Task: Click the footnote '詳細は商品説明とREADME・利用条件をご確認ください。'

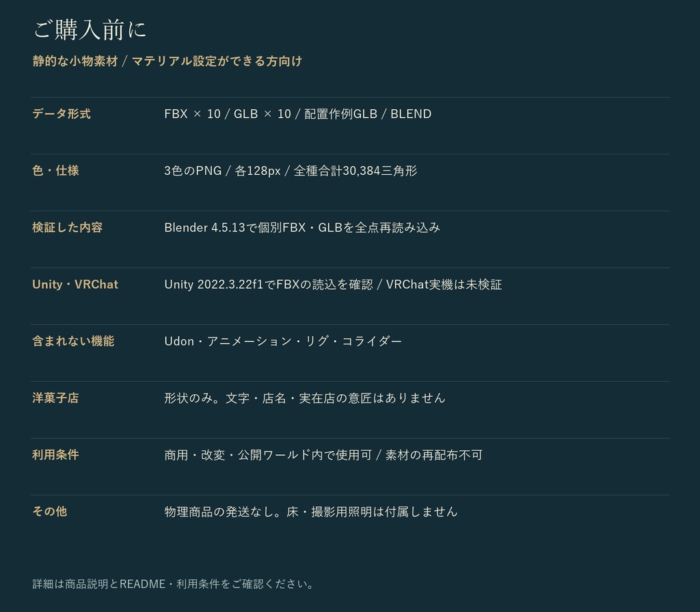Action: click(174, 584)
